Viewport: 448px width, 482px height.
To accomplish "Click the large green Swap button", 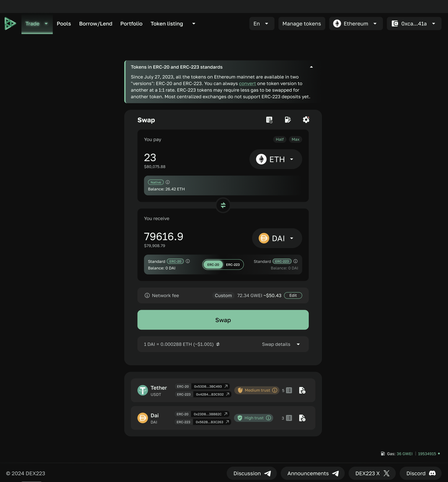I will click(x=223, y=320).
